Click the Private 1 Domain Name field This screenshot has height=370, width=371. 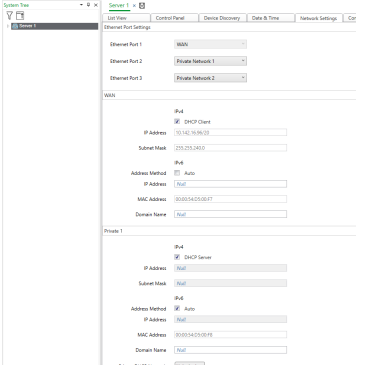coord(230,350)
